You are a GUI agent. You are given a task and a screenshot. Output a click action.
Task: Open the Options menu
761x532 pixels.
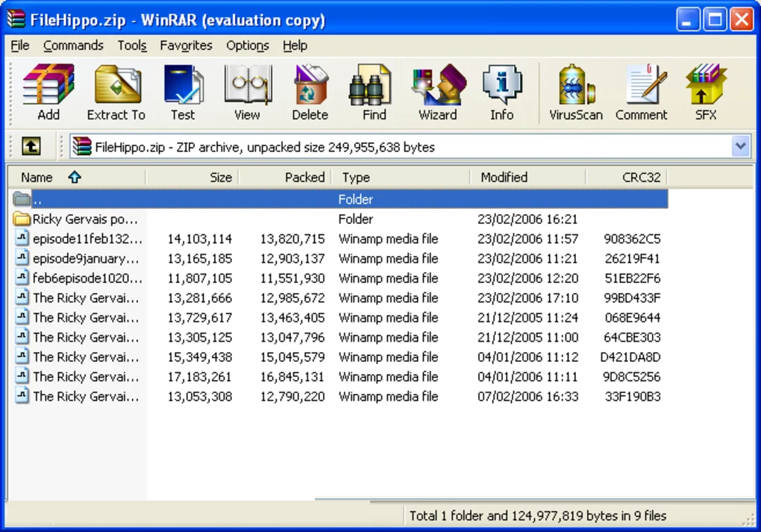click(x=248, y=46)
